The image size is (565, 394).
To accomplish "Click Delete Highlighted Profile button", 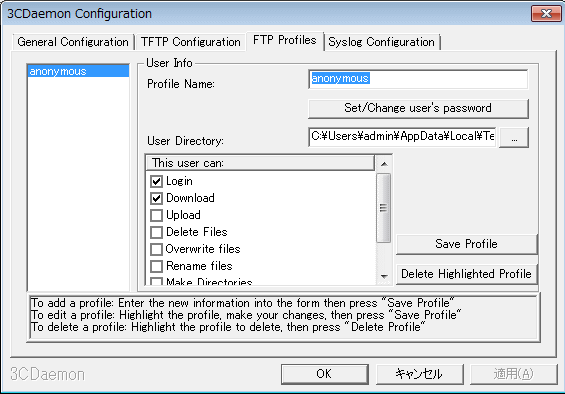I will (467, 274).
